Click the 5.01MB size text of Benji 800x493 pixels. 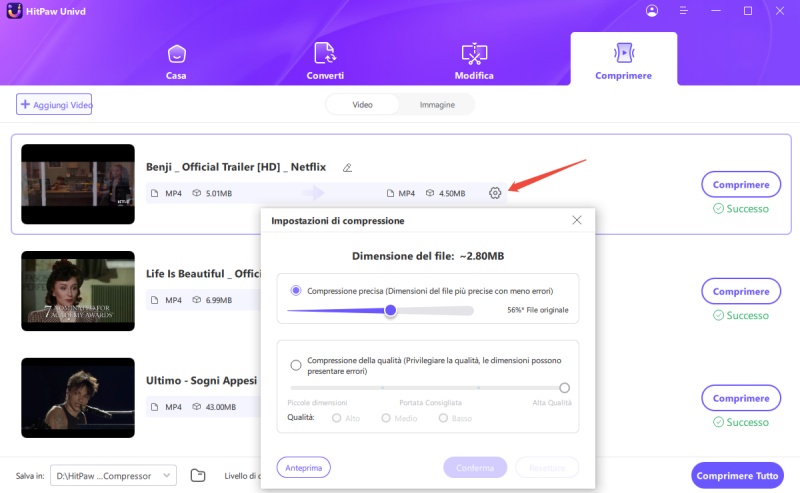coord(219,193)
